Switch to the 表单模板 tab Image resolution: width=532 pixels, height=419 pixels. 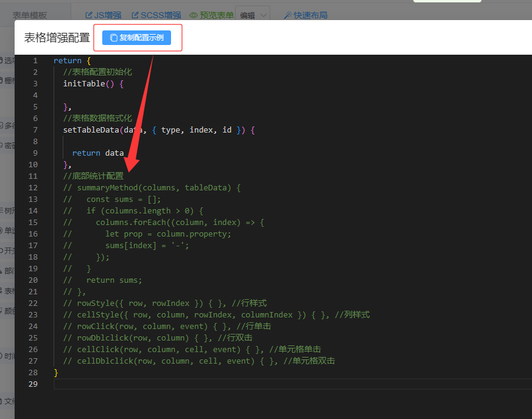pos(29,15)
